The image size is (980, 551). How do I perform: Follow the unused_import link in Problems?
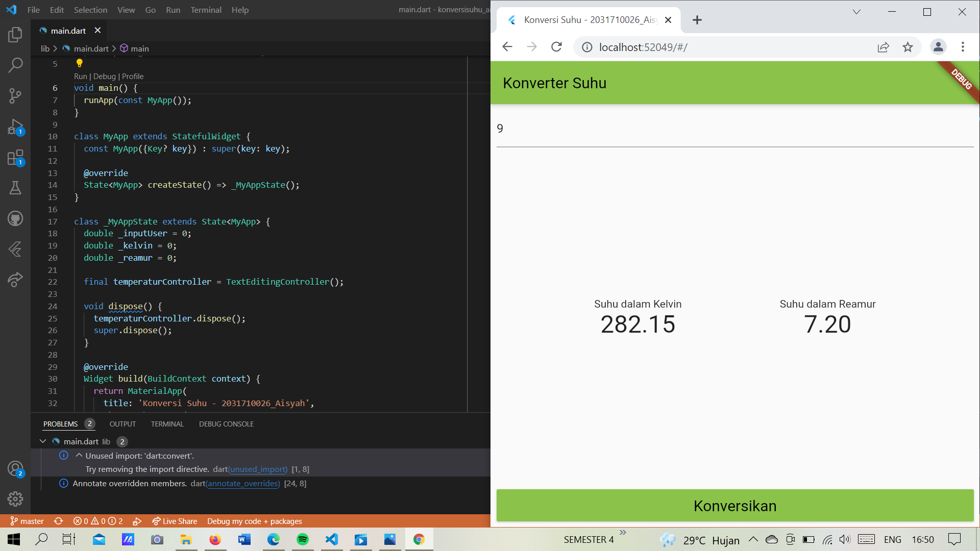tap(257, 469)
